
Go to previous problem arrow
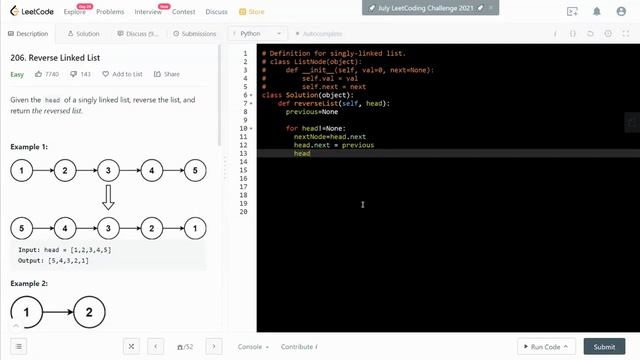(156, 347)
